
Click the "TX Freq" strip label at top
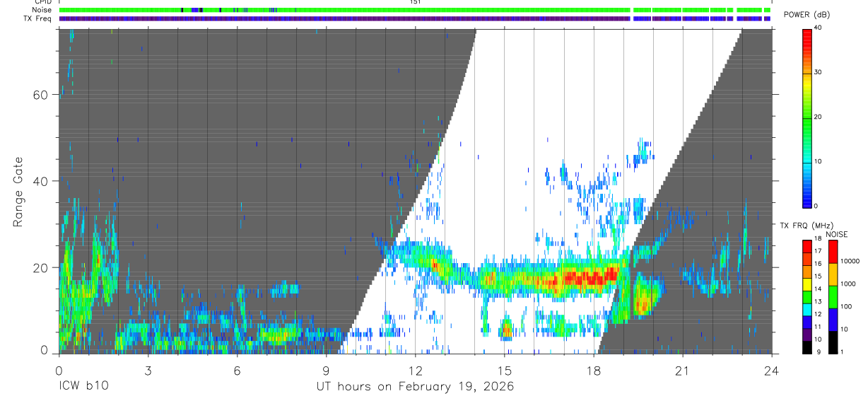point(39,18)
